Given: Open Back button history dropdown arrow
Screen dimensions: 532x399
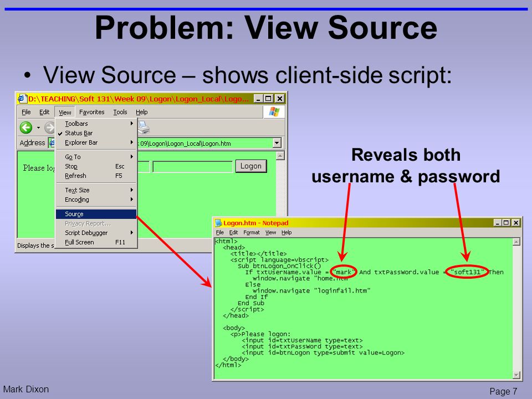Looking at the screenshot, I should click(x=38, y=128).
